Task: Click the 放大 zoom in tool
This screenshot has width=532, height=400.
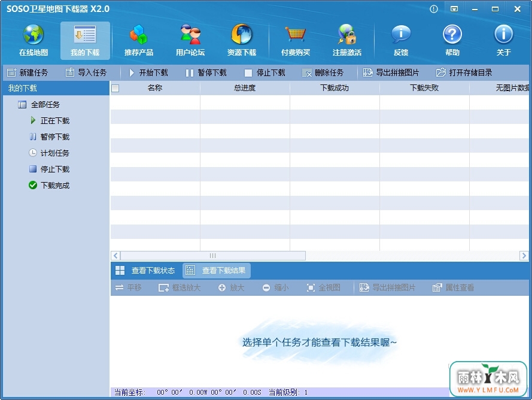Action: click(232, 287)
